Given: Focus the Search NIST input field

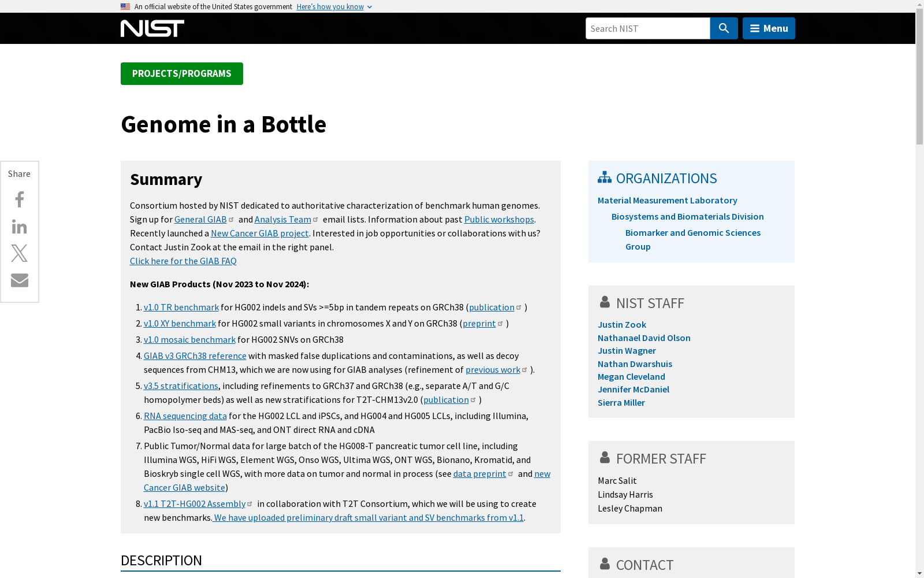Looking at the screenshot, I should point(647,28).
